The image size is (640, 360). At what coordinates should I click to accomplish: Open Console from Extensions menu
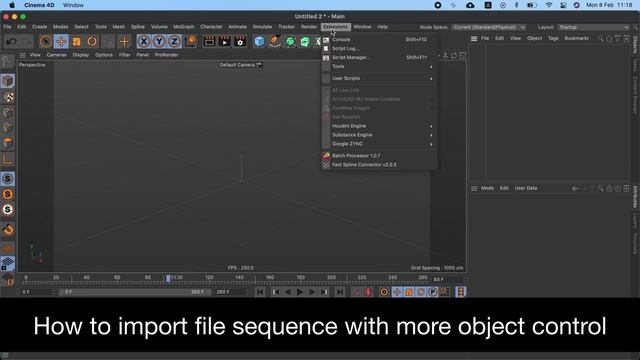(379, 40)
